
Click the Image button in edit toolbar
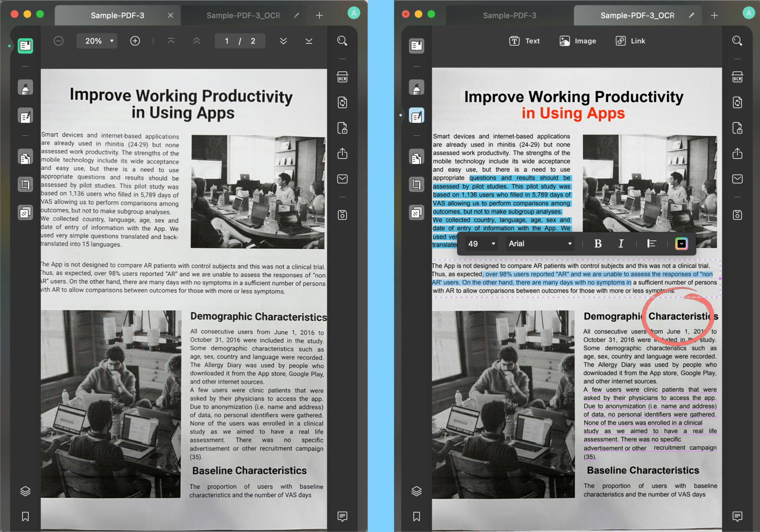578,41
